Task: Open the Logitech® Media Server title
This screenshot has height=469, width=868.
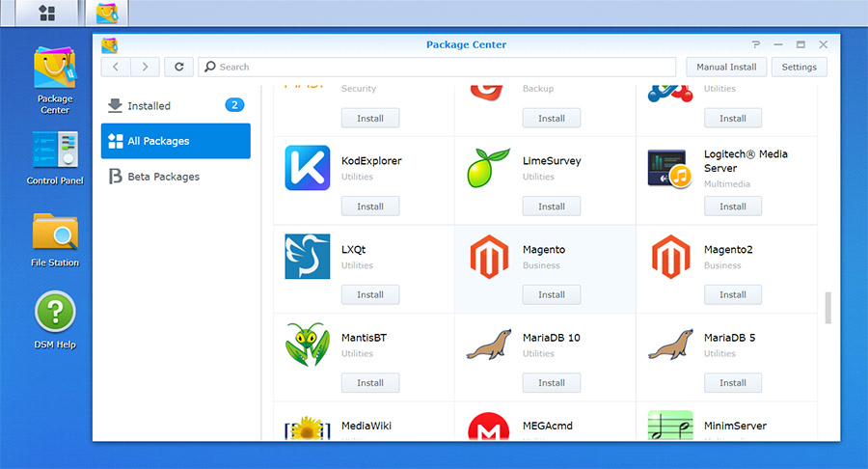Action: pyautogui.click(x=746, y=161)
